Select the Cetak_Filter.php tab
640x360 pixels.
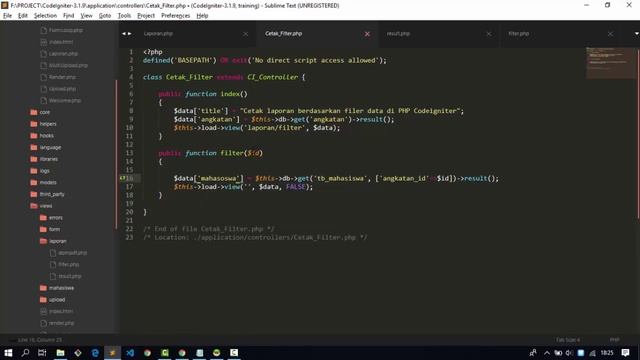click(283, 33)
